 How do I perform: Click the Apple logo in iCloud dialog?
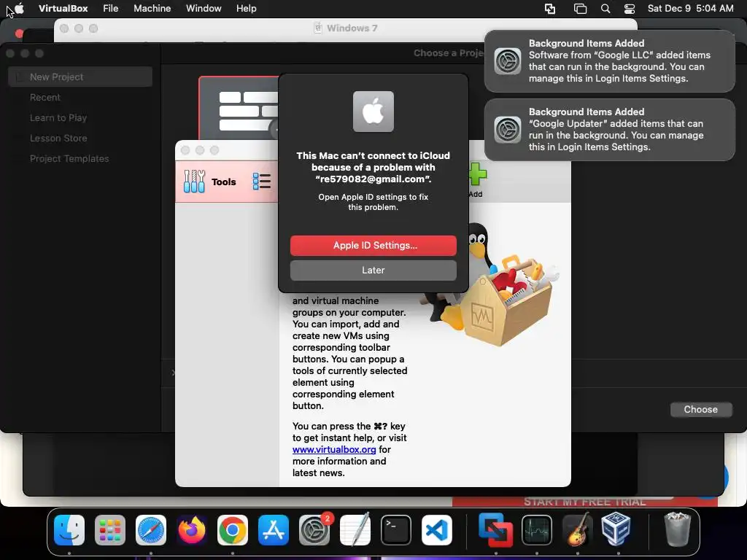[x=373, y=112]
